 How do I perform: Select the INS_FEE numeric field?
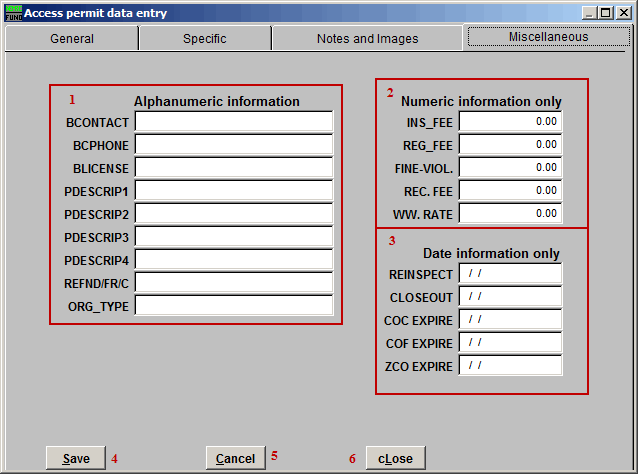click(510, 121)
